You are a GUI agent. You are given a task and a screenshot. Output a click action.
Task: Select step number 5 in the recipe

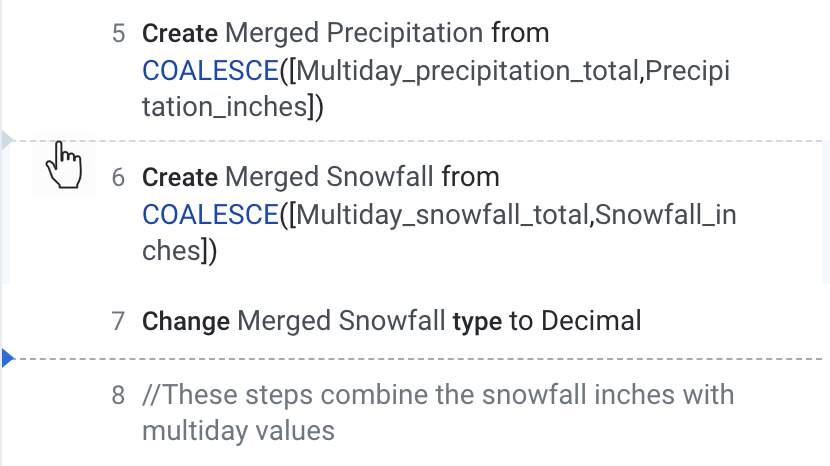point(119,34)
